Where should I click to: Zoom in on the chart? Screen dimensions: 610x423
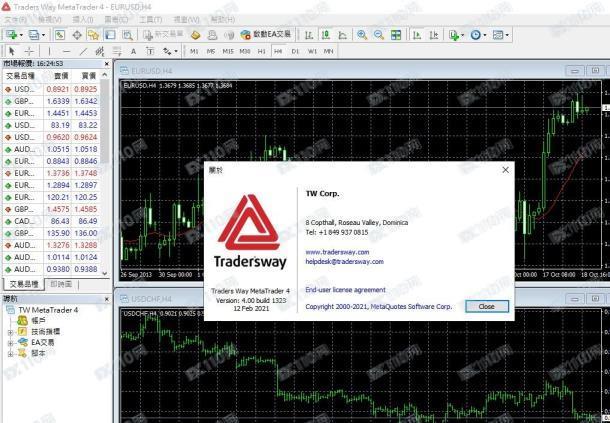(x=362, y=35)
